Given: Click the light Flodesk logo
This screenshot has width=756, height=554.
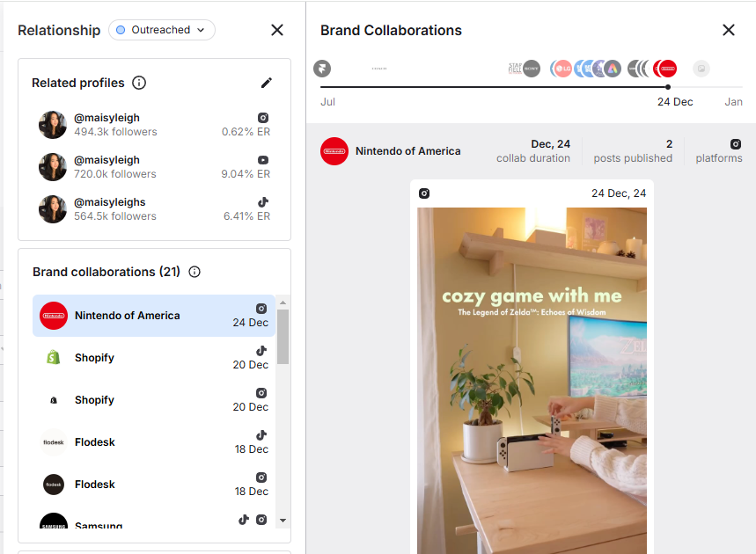Looking at the screenshot, I should click(x=54, y=442).
